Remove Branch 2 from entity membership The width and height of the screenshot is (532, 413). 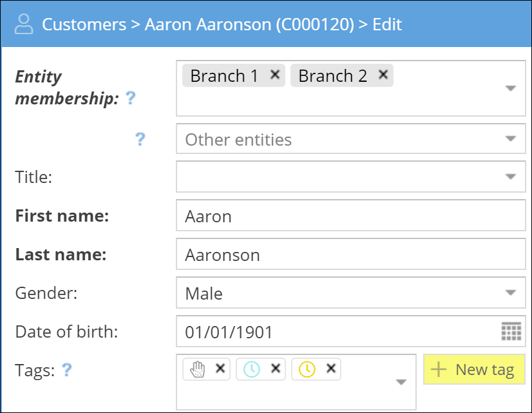pyautogui.click(x=383, y=75)
